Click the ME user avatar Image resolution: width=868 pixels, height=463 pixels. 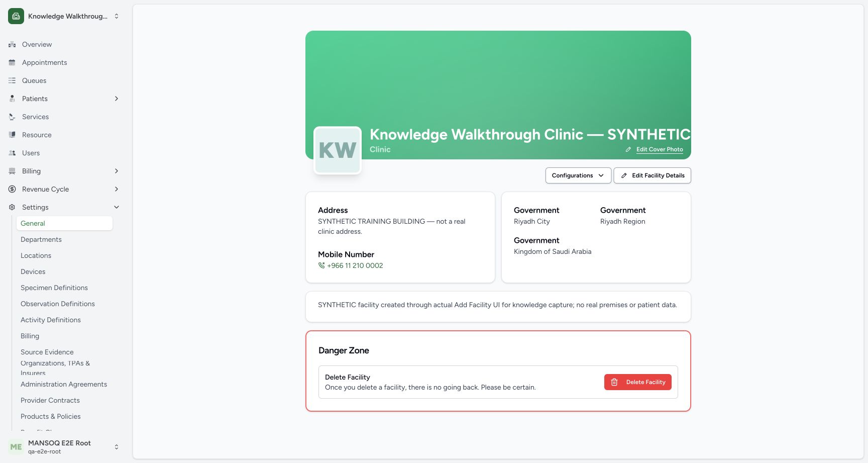pyautogui.click(x=16, y=447)
